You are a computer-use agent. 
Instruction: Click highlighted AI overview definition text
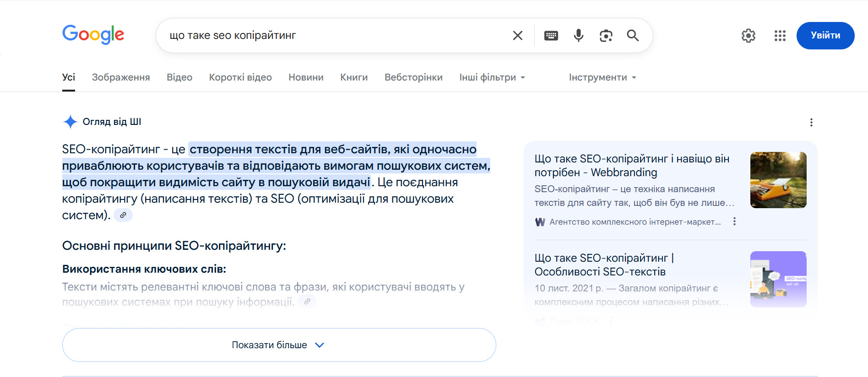[277, 166]
